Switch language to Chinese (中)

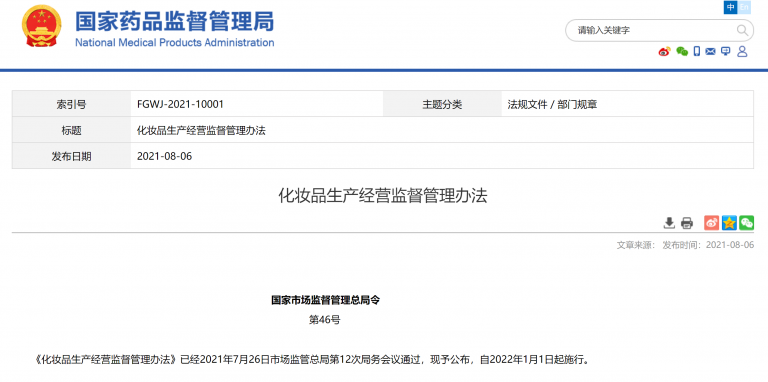click(731, 7)
